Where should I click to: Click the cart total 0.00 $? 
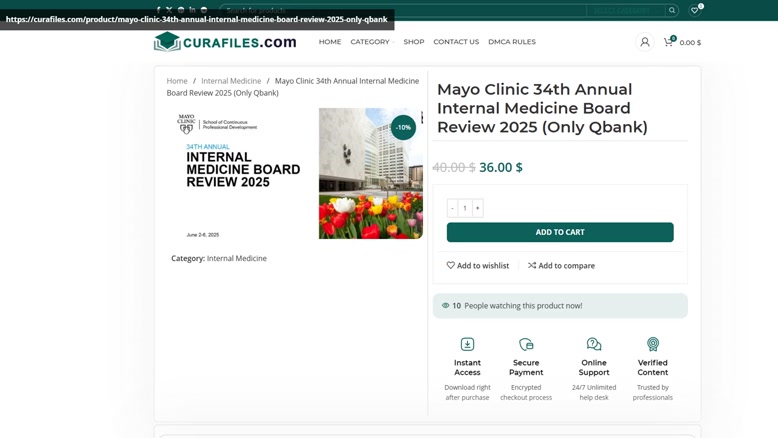690,43
